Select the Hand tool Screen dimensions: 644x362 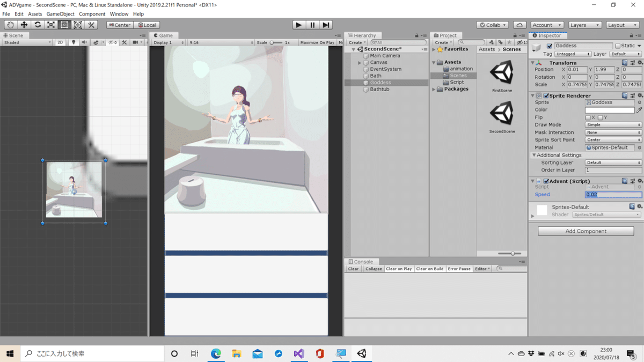(11, 25)
